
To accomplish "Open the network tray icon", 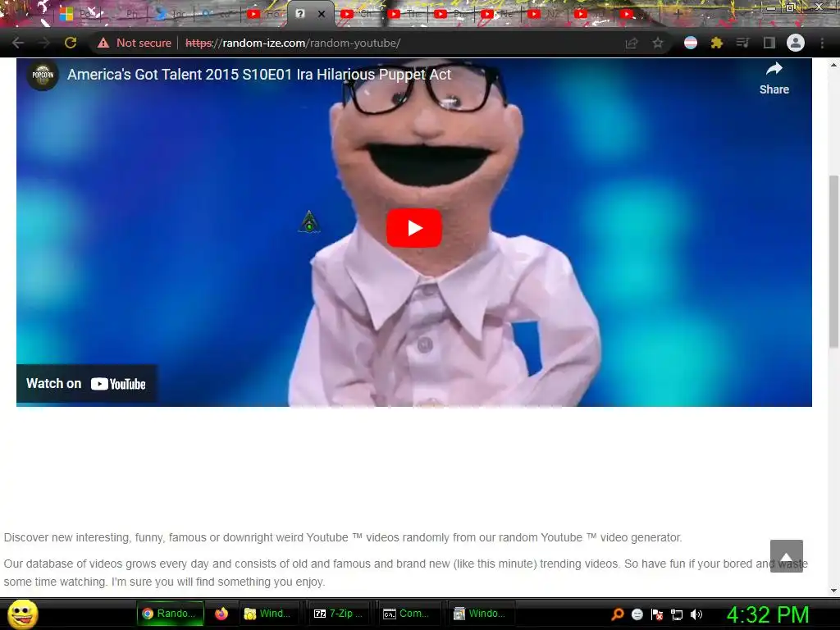I will pyautogui.click(x=677, y=614).
